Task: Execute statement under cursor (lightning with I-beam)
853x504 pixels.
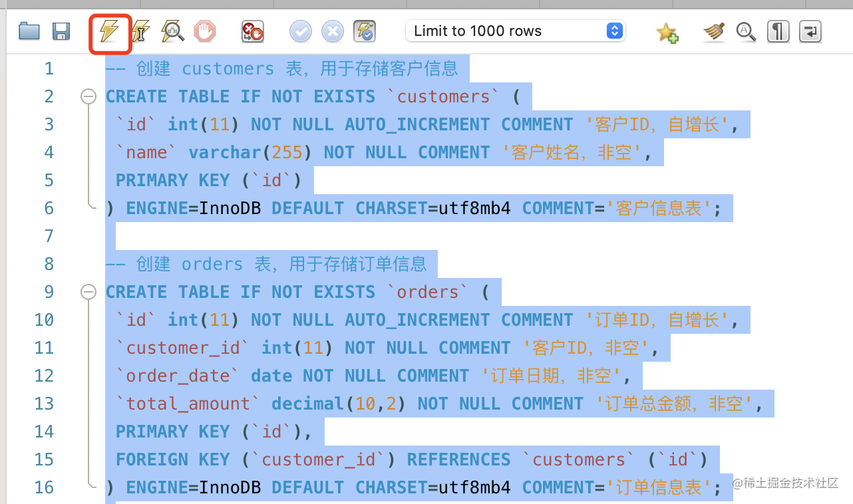Action: point(141,31)
